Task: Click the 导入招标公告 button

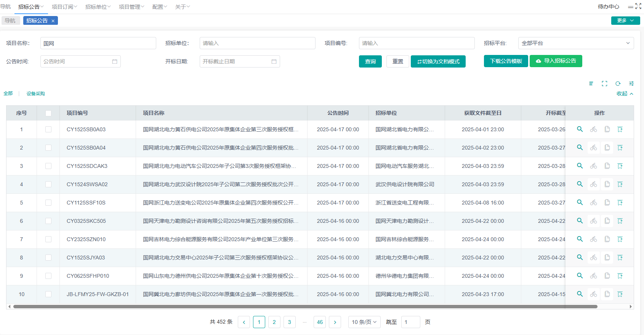Action: (556, 61)
